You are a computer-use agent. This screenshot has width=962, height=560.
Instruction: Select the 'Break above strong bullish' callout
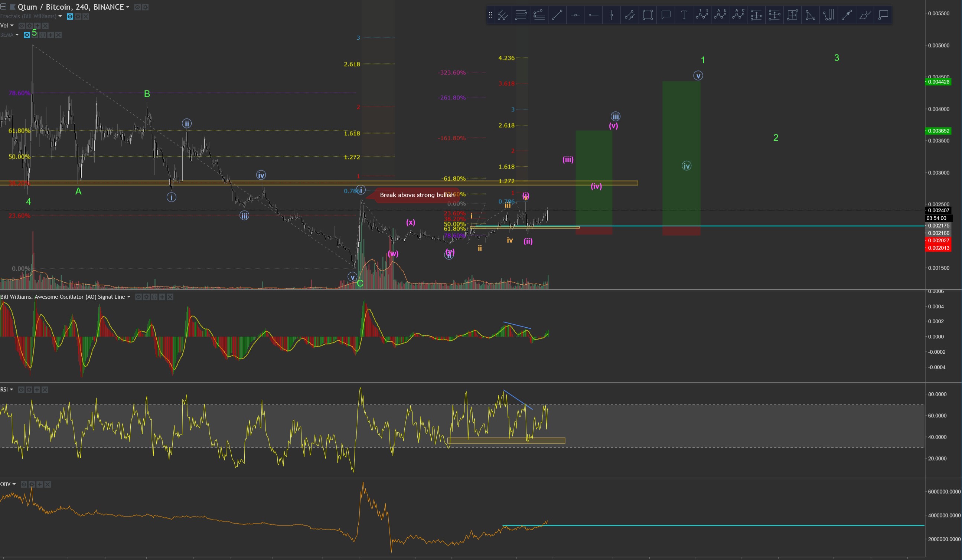(417, 195)
